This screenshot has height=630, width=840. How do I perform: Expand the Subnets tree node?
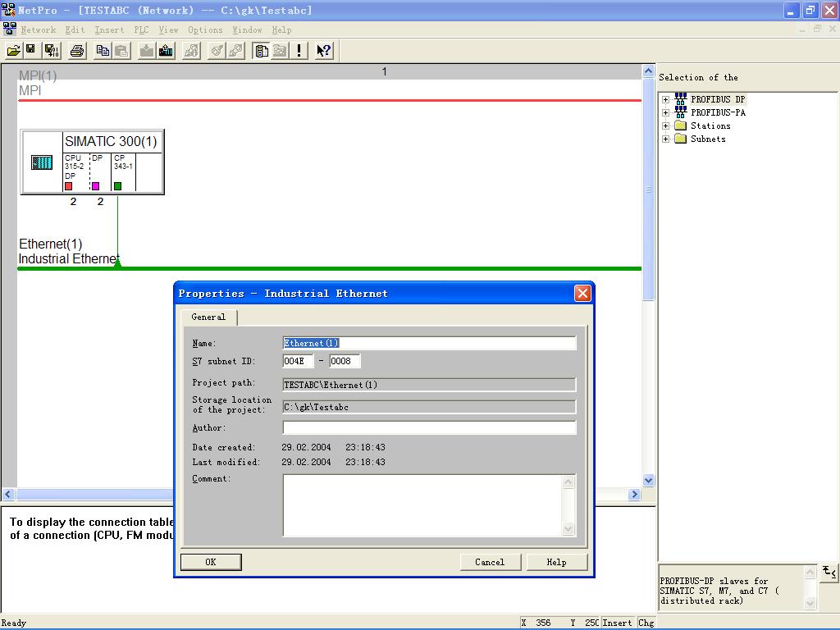[x=665, y=139]
